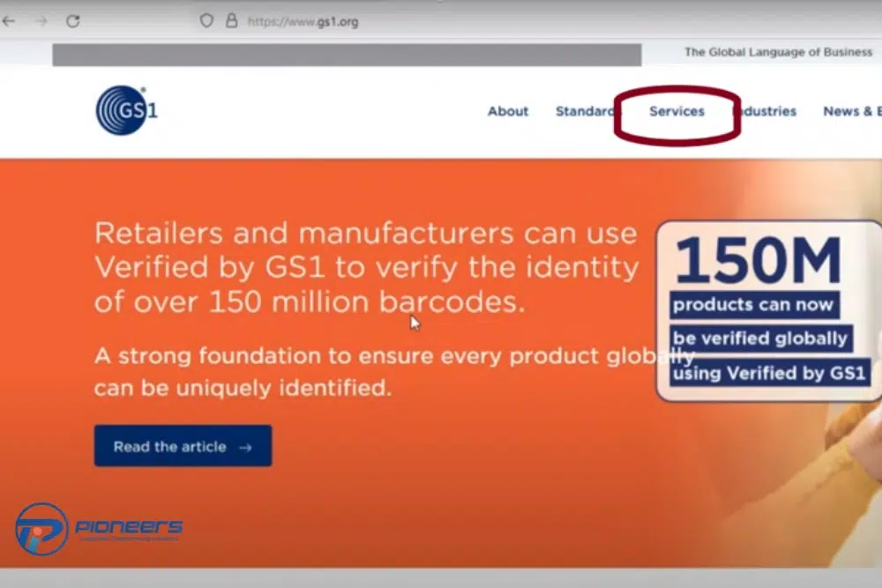Click the 'using Verified by GS1' label
Screen dimensions: 882x588
768,373
